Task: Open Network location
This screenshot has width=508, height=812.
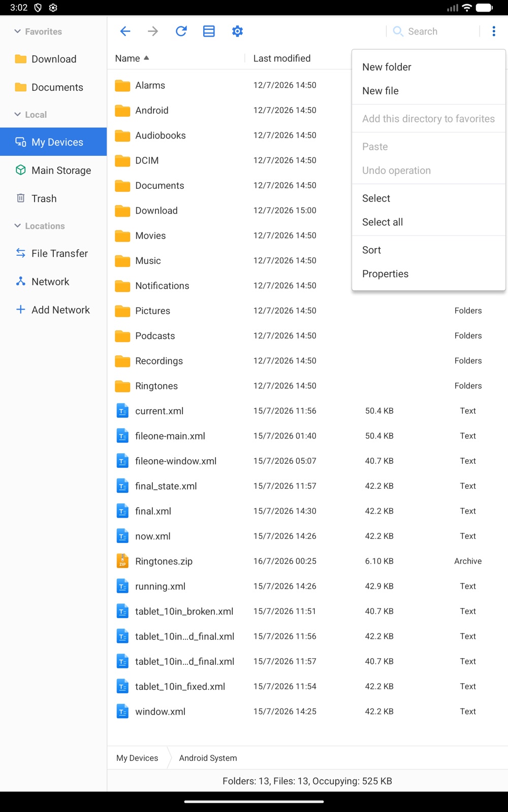Action: click(53, 282)
